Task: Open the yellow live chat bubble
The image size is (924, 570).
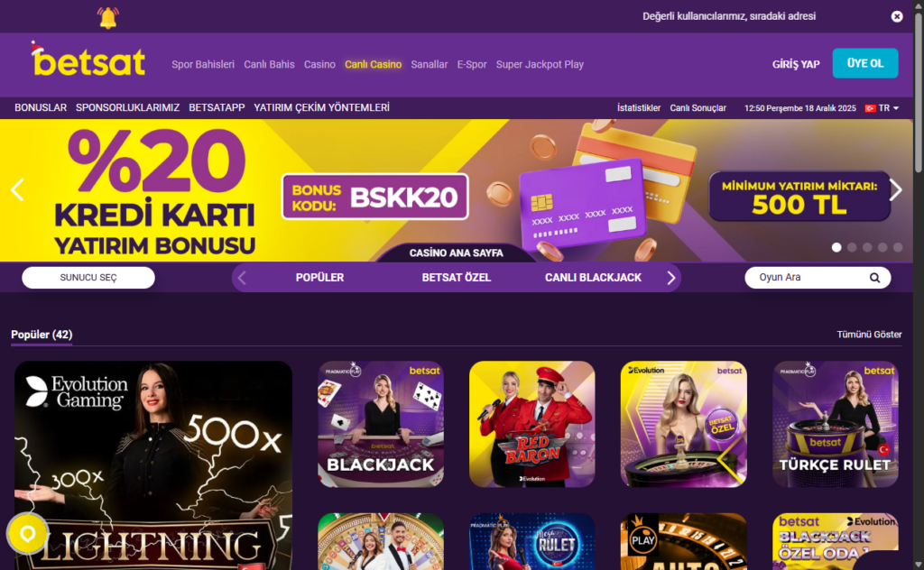Action: [x=27, y=534]
